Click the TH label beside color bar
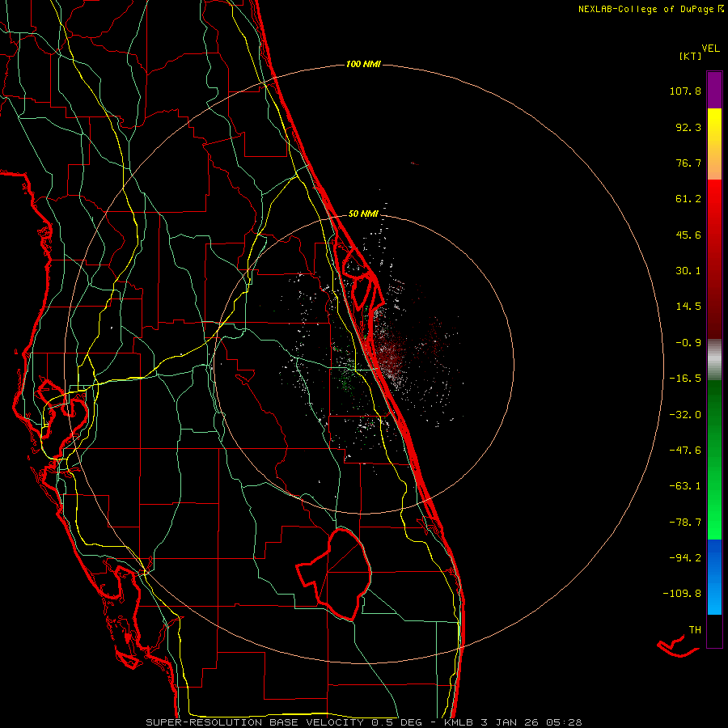This screenshot has height=728, width=728. [x=695, y=630]
